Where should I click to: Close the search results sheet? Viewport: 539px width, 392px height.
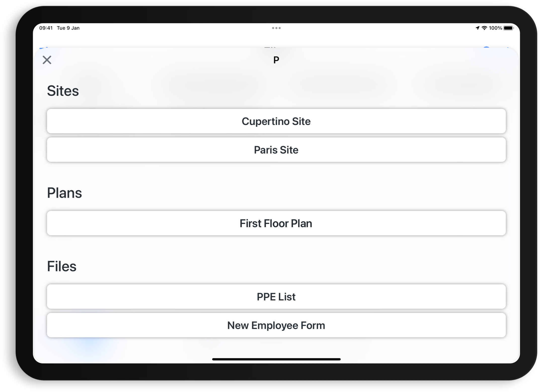[x=47, y=60]
